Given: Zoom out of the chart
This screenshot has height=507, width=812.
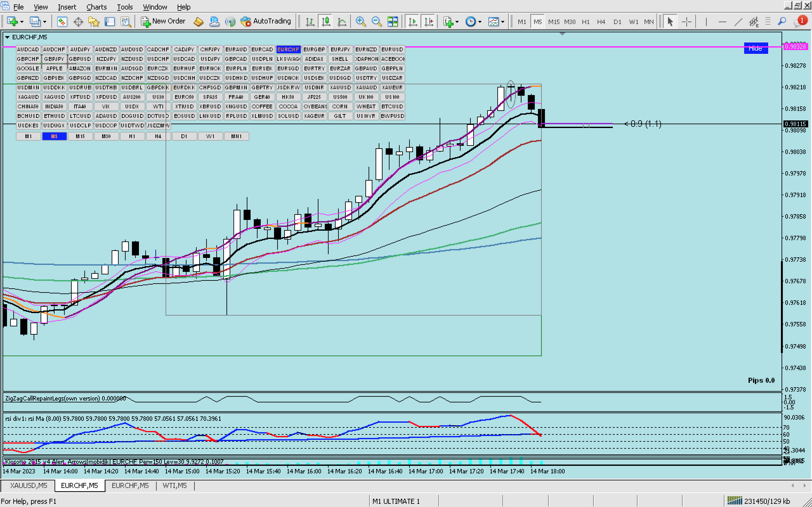Looking at the screenshot, I should click(x=377, y=22).
